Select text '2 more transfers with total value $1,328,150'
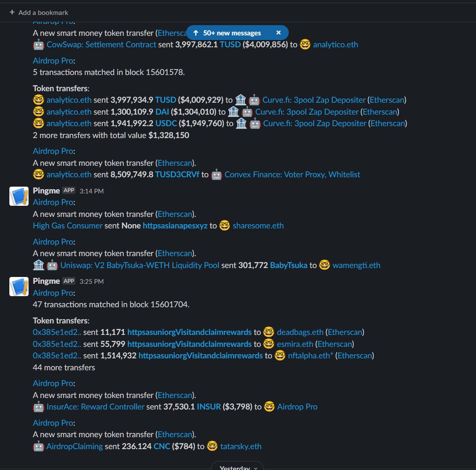Image resolution: width=476 pixels, height=470 pixels. pos(111,135)
